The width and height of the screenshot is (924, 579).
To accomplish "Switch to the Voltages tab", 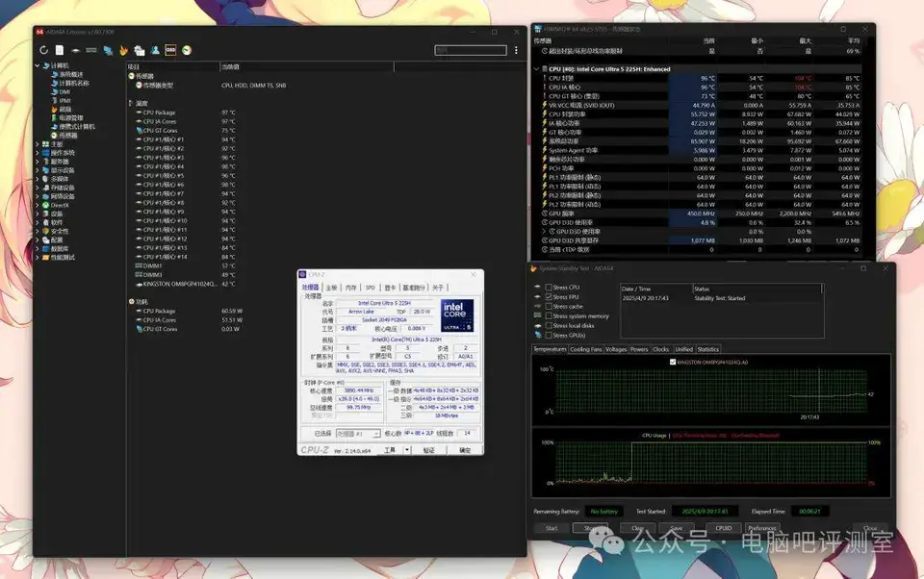I will (x=616, y=349).
